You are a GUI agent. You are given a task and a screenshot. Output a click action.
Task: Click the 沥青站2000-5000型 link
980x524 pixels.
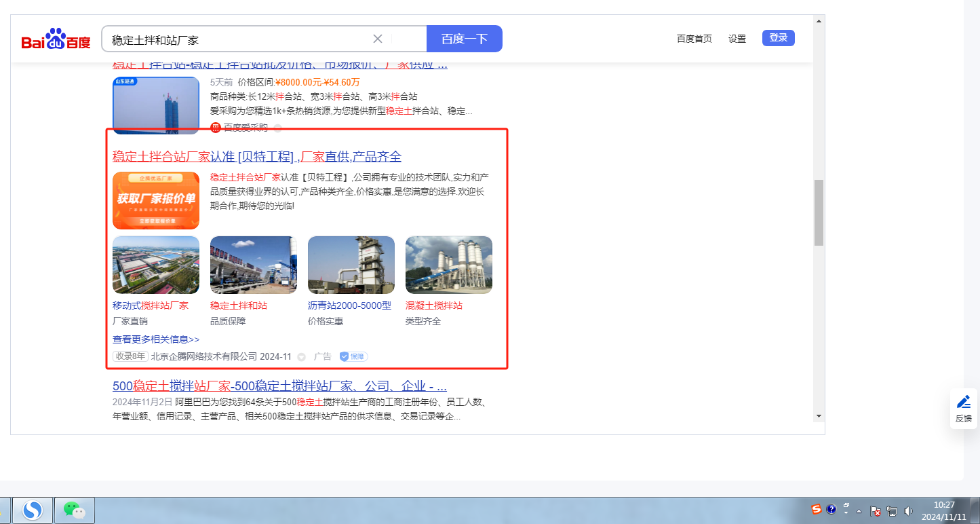click(x=349, y=305)
